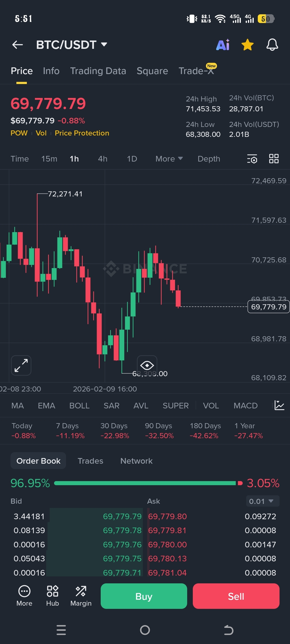Open chart settings icon

click(x=252, y=159)
